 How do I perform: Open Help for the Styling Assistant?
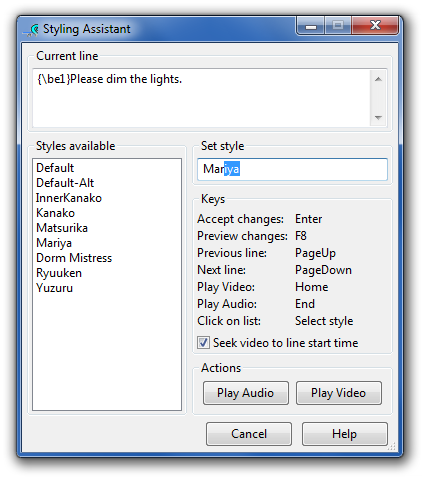(x=345, y=434)
